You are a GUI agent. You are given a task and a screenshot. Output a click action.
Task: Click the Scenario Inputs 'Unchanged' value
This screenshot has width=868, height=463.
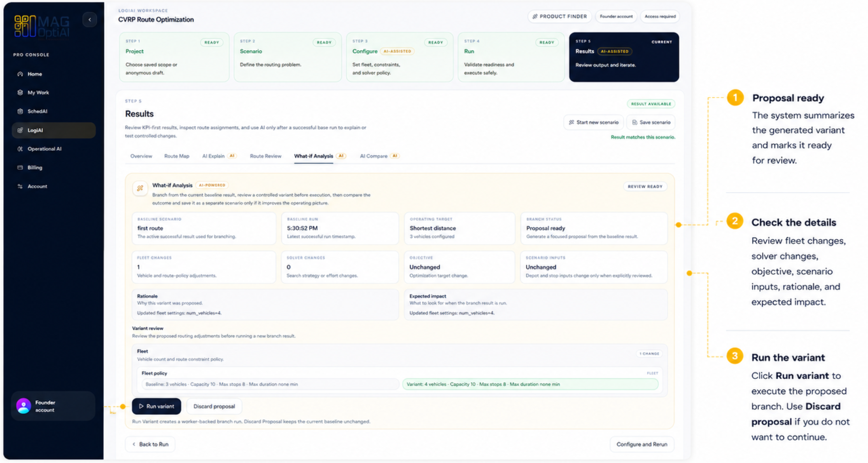pos(541,267)
